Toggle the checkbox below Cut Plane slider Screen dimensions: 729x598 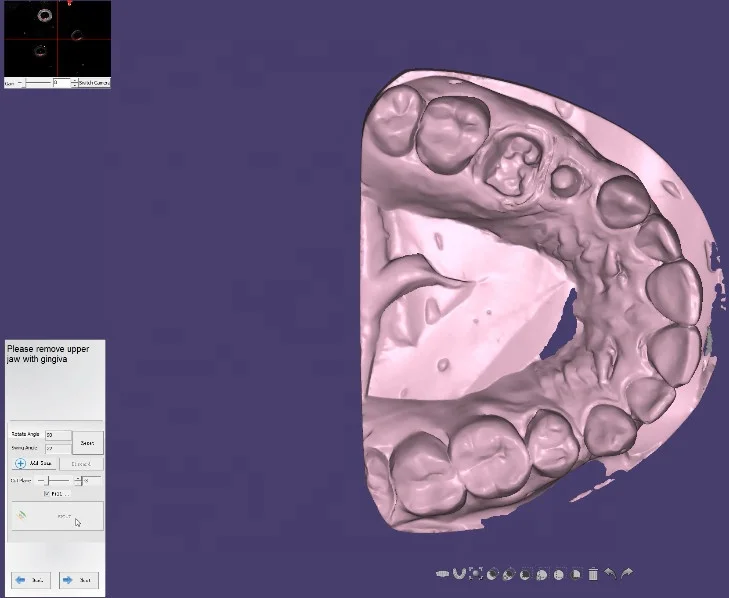(x=46, y=494)
